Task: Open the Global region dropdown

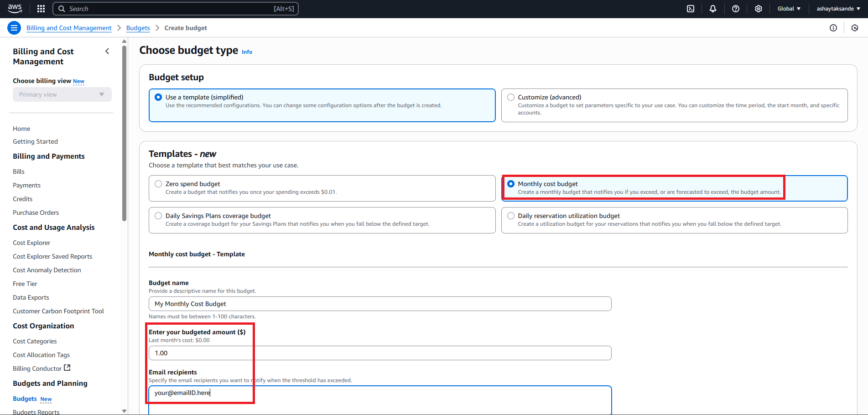Action: (x=789, y=9)
